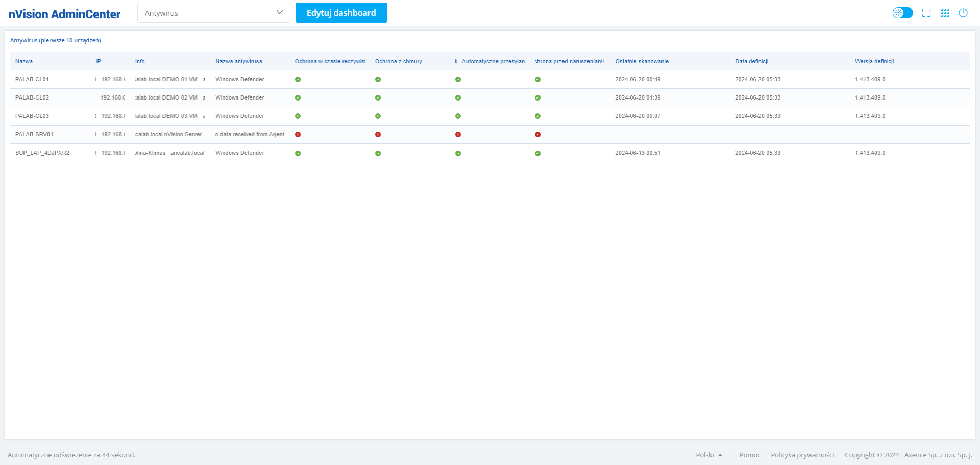Image resolution: width=980 pixels, height=465 pixels.
Task: Click green cloud protection icon for PALAB-CL02
Action: coord(378,98)
